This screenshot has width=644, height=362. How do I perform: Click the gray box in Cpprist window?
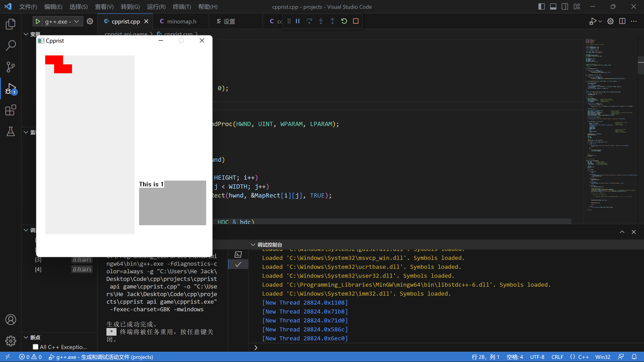tap(172, 203)
